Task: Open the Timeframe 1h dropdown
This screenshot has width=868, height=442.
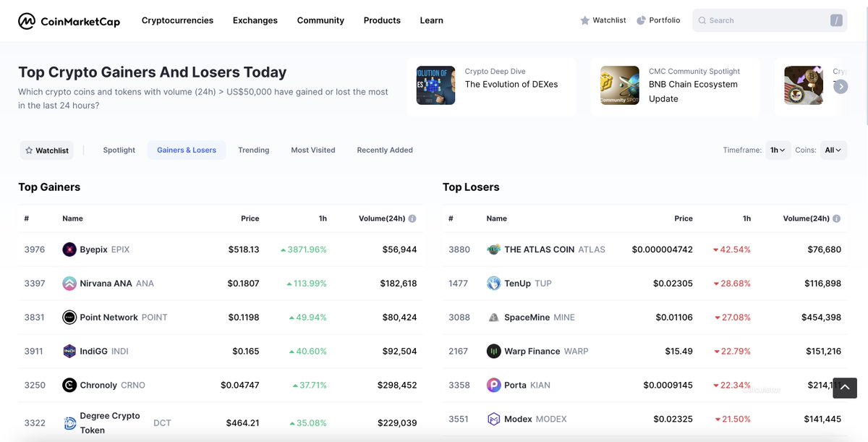Action: pos(778,150)
